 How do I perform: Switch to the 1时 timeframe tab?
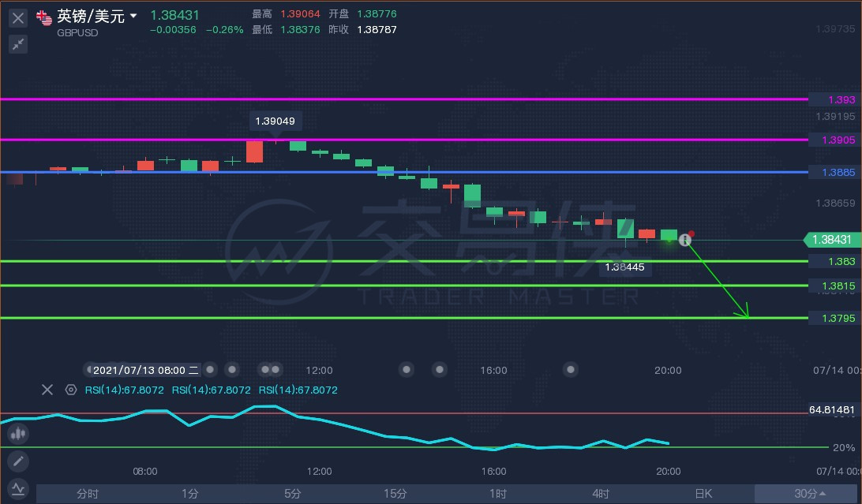pos(498,494)
